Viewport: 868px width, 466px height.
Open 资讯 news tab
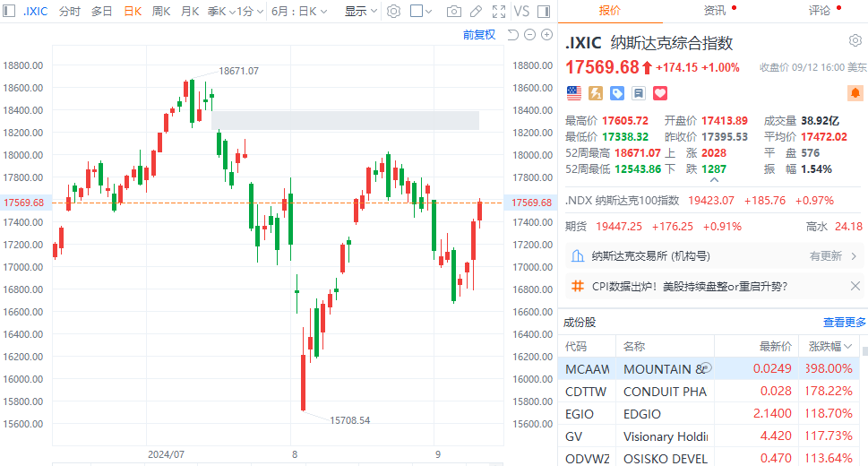click(x=715, y=11)
